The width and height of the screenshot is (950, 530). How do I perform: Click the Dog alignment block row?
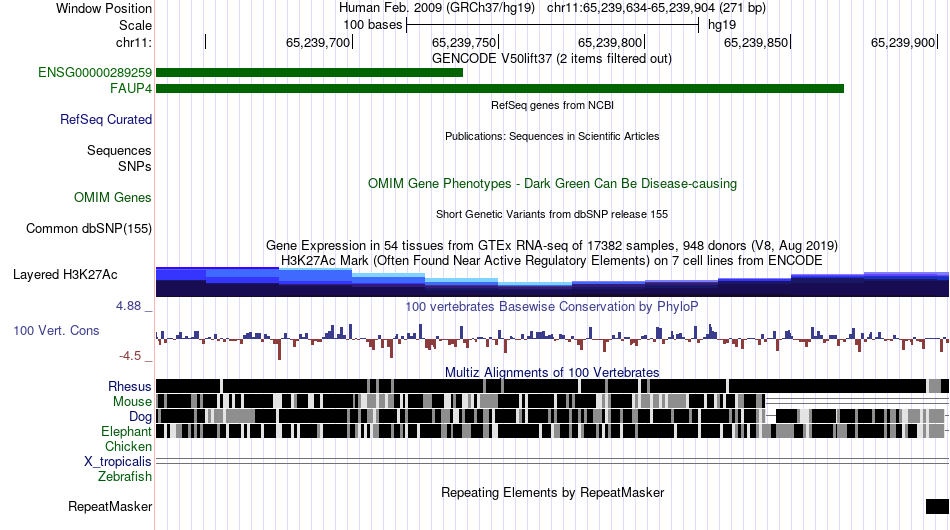coord(552,416)
